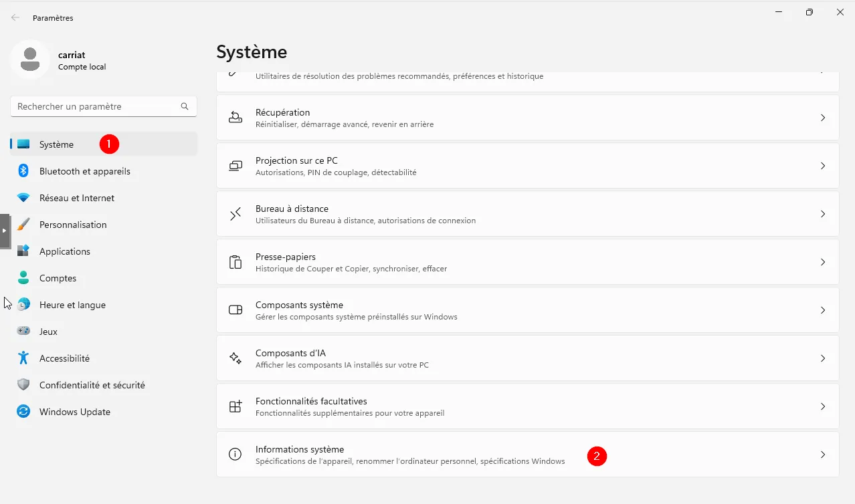
Task: Click the Réseau et Internet wifi icon
Action: click(23, 198)
